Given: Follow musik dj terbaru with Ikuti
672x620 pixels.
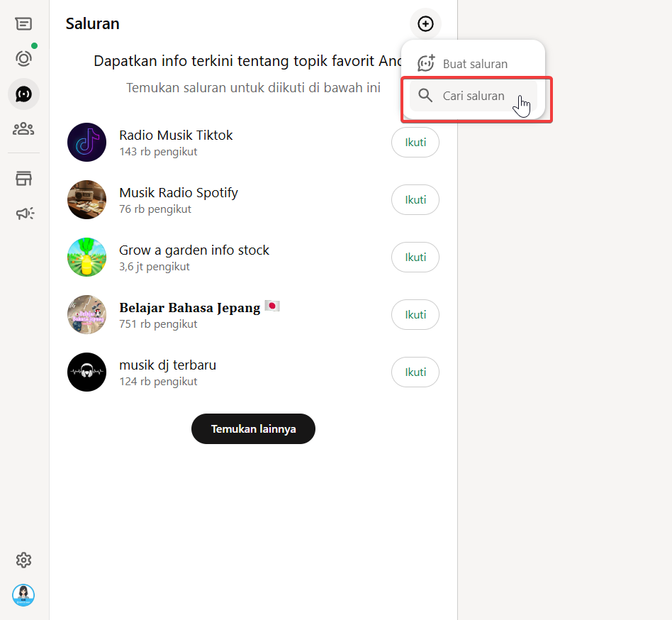Looking at the screenshot, I should 415,372.
